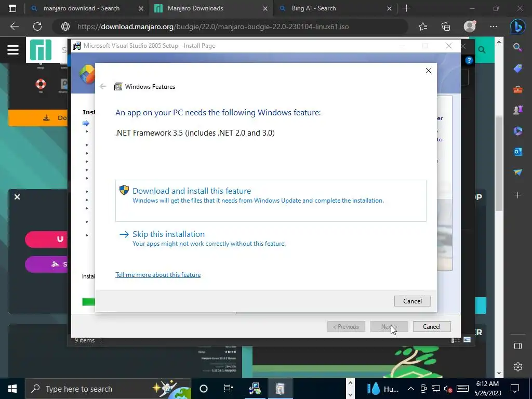The height and width of the screenshot is (399, 532).
Task: Open Favorites star icon
Action: (423, 26)
